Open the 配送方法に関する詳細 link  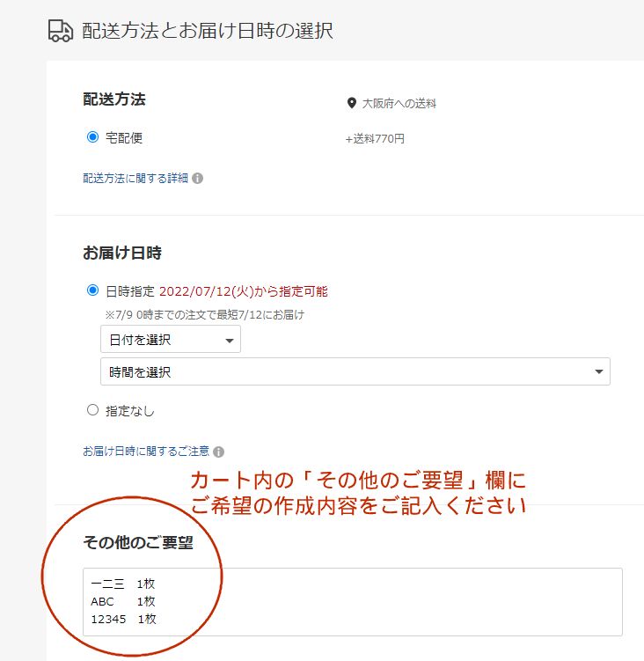coord(135,178)
